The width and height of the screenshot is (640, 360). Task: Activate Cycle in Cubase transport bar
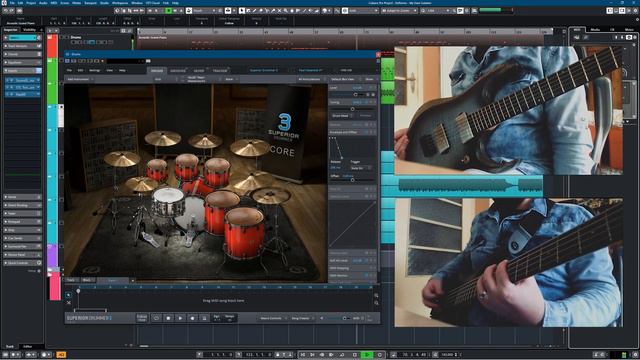[342, 355]
